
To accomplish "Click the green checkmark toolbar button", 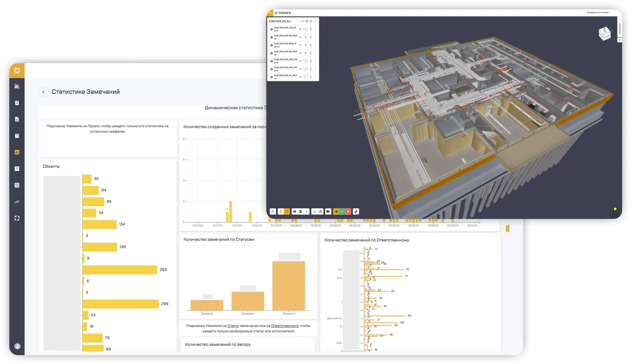I will click(342, 212).
